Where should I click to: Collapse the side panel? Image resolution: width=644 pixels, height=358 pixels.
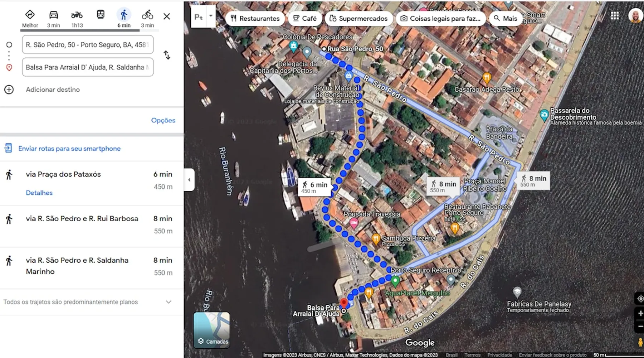click(189, 180)
